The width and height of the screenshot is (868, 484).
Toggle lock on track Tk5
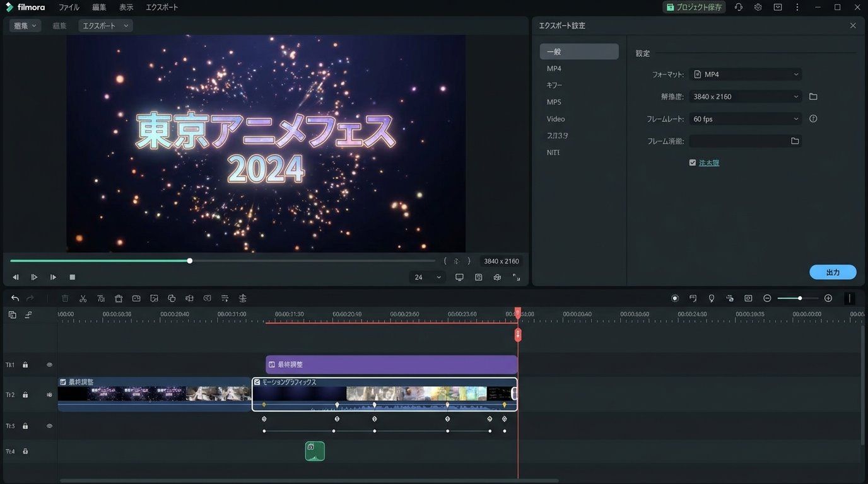pyautogui.click(x=25, y=426)
